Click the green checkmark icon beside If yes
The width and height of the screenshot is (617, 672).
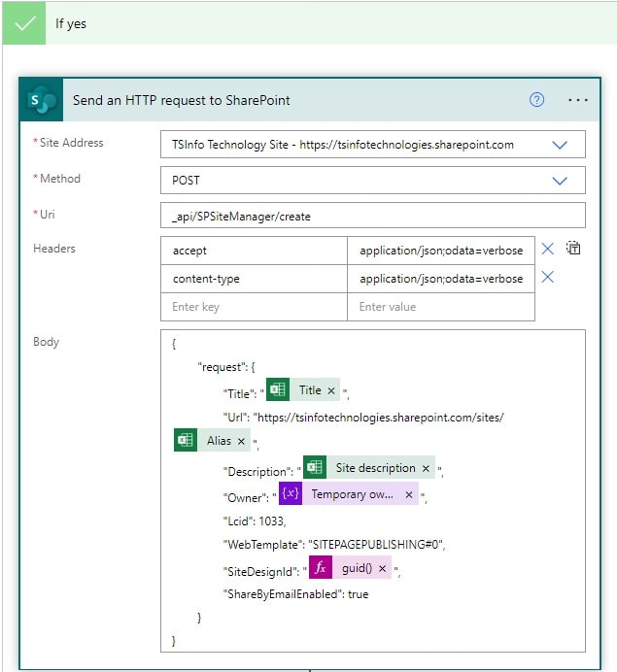pyautogui.click(x=24, y=23)
